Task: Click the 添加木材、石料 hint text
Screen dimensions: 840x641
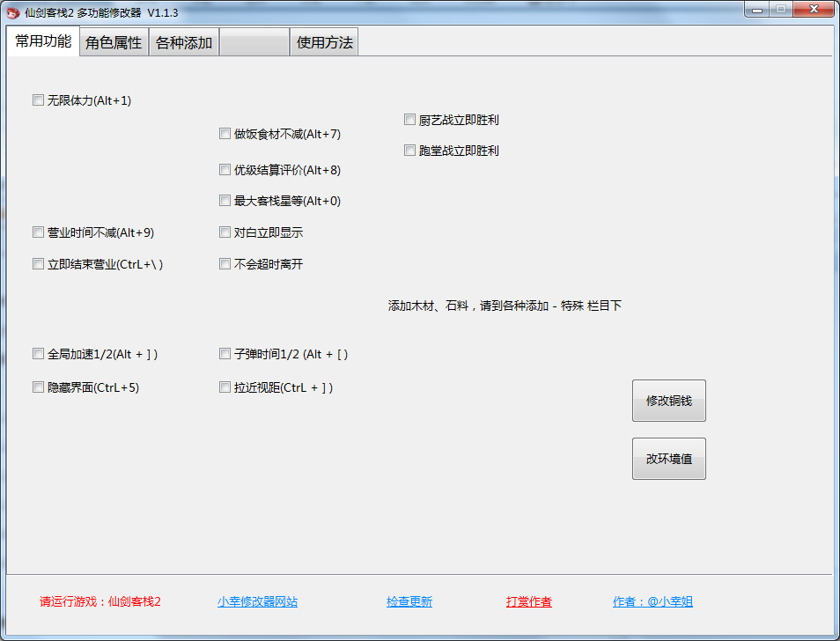Action: [x=505, y=306]
